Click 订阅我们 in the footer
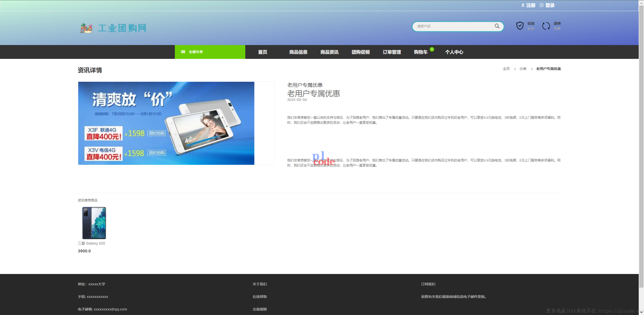 [x=428, y=284]
